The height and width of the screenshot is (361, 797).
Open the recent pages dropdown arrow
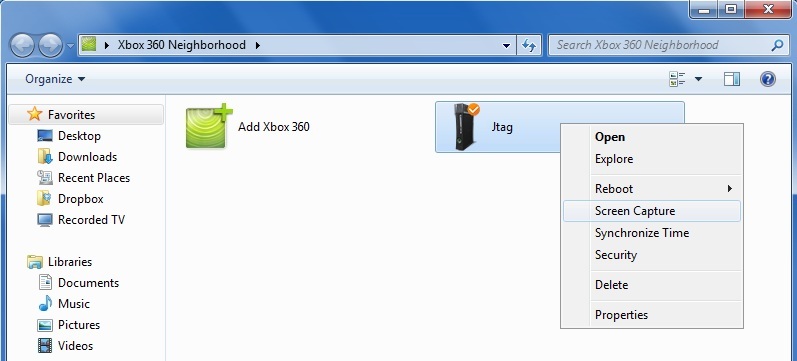click(x=70, y=46)
